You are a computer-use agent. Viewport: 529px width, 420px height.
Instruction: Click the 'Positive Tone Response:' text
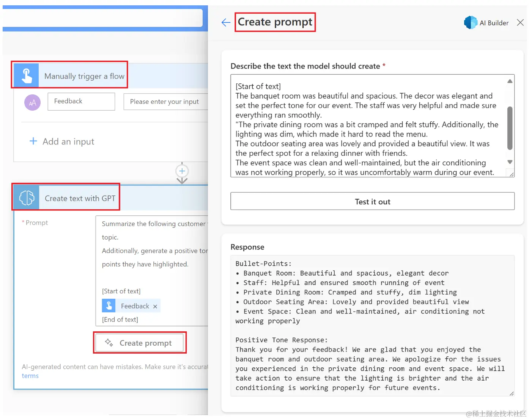click(x=281, y=340)
